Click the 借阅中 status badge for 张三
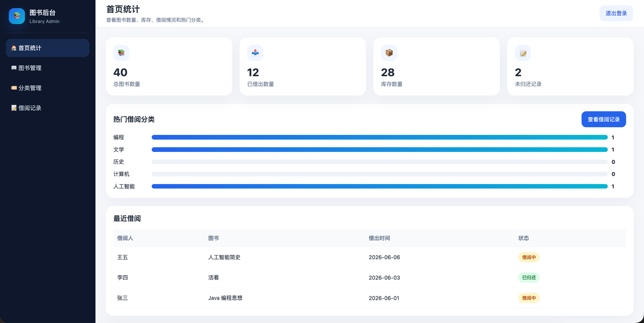The height and width of the screenshot is (323, 644). (529, 298)
